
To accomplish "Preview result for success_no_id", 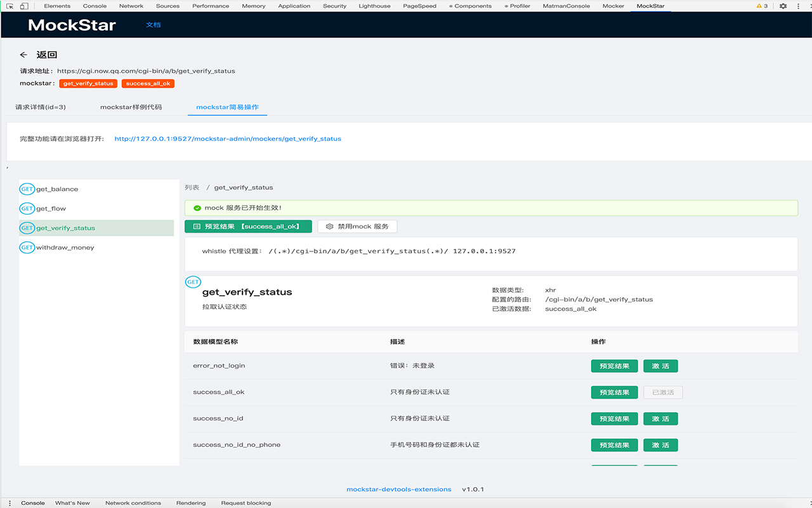I will [614, 418].
